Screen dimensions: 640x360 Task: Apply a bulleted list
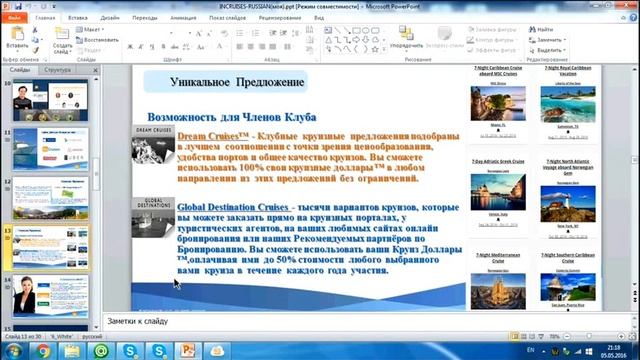click(240, 33)
